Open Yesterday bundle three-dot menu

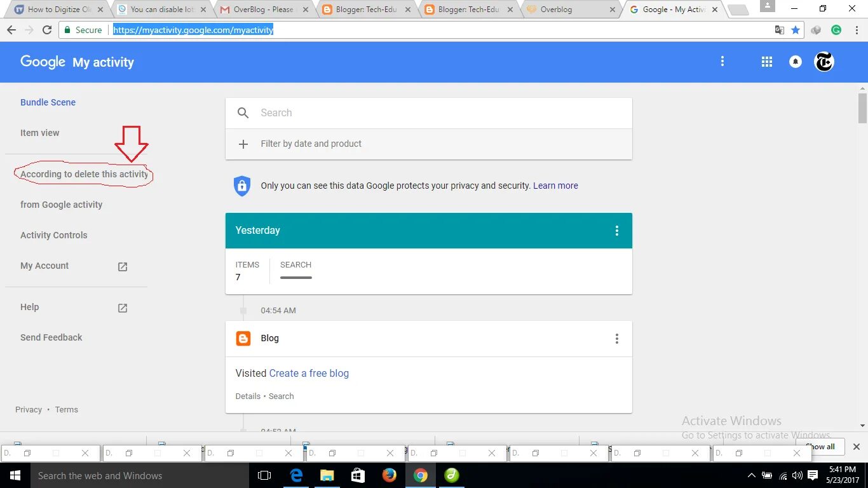pyautogui.click(x=616, y=231)
